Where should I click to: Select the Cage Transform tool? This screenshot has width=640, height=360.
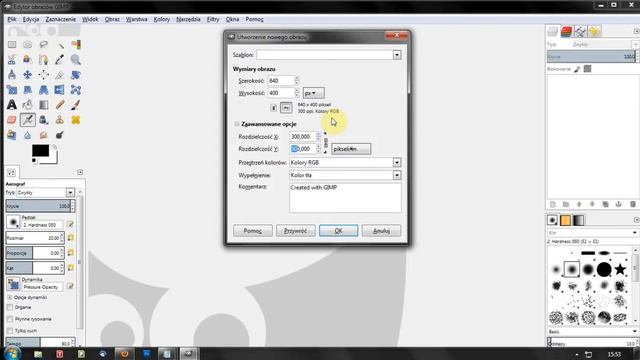pos(76,90)
